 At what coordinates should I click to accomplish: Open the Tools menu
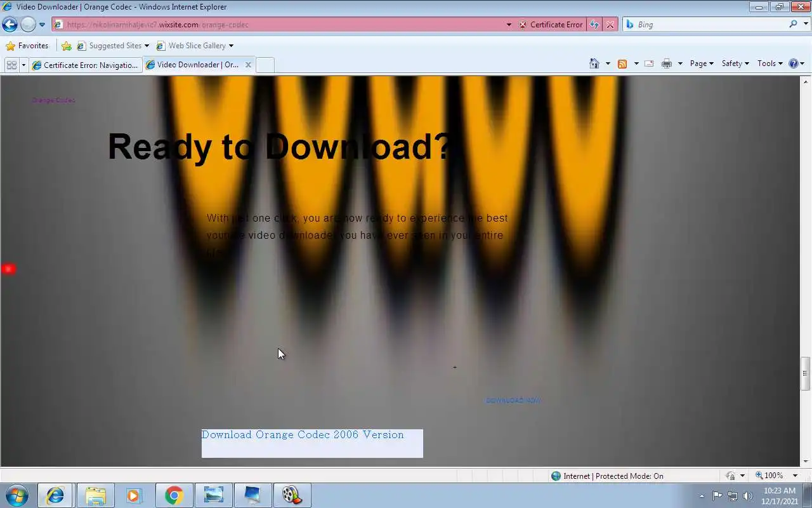click(769, 63)
